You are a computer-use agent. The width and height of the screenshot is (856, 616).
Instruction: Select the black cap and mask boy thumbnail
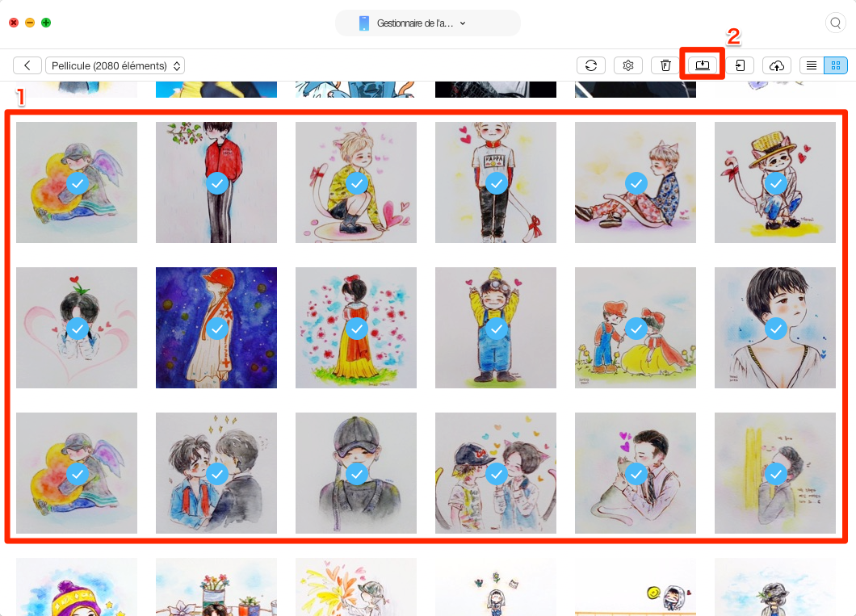point(356,473)
